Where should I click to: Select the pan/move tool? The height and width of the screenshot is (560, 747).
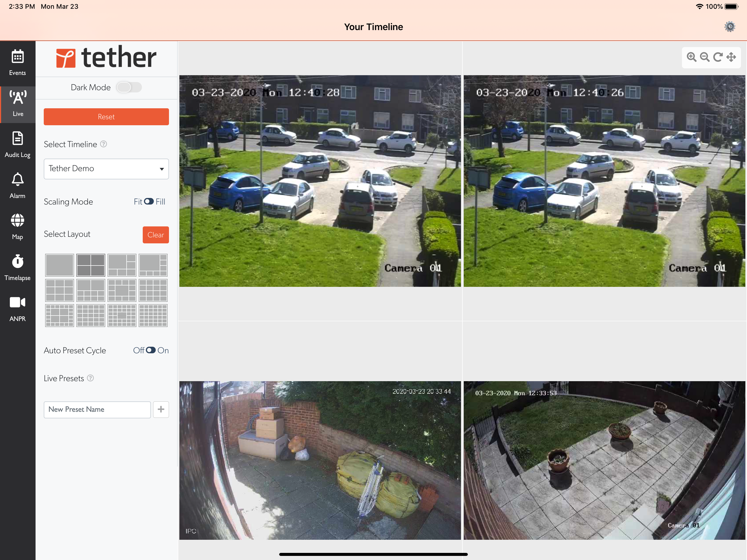(x=731, y=57)
